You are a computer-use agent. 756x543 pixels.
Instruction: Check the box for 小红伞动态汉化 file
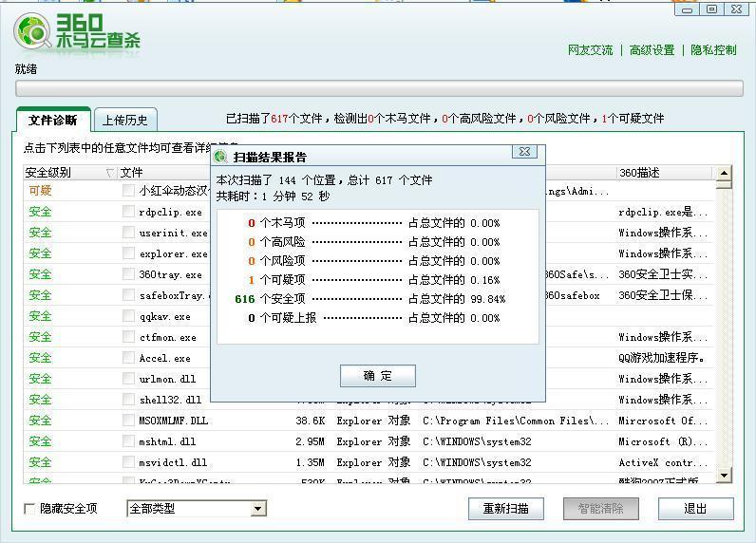(128, 191)
